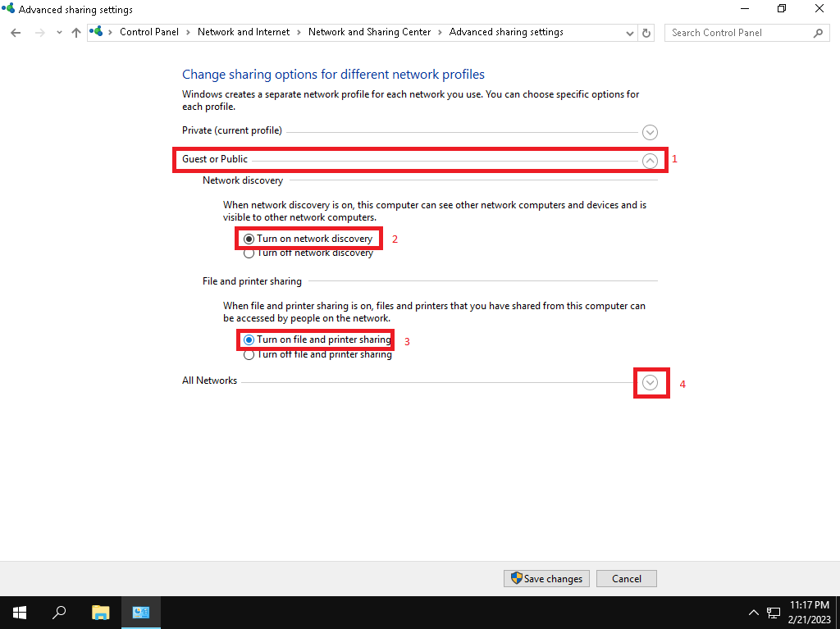Show hidden system tray icons
840x629 pixels.
(753, 613)
